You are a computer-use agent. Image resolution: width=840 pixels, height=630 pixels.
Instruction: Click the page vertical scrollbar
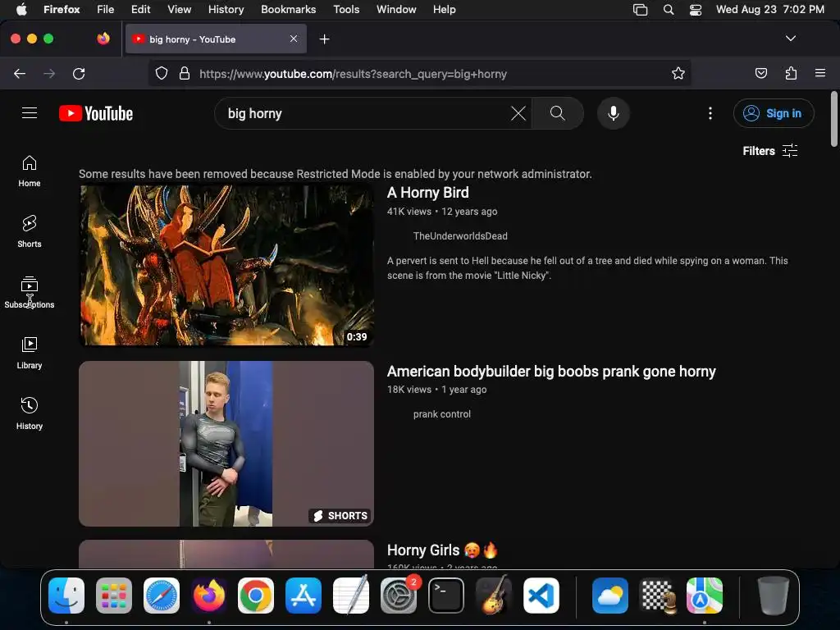[x=834, y=118]
